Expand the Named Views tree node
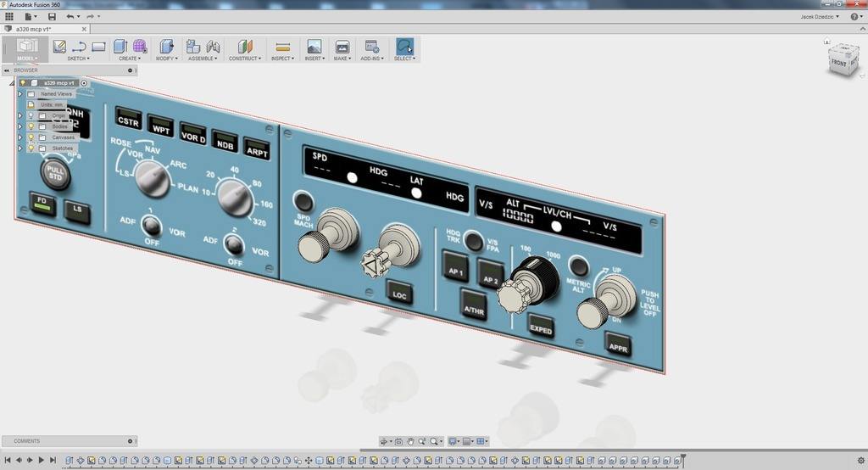This screenshot has width=868, height=470. click(x=20, y=94)
